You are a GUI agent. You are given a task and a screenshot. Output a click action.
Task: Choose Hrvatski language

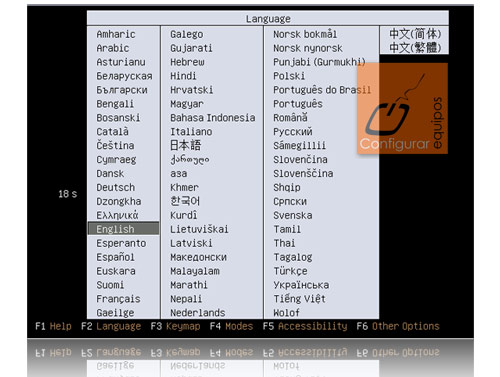pos(192,90)
